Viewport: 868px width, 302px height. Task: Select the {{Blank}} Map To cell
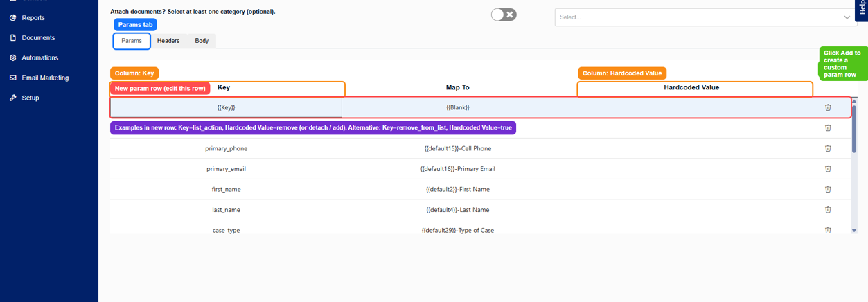(457, 107)
